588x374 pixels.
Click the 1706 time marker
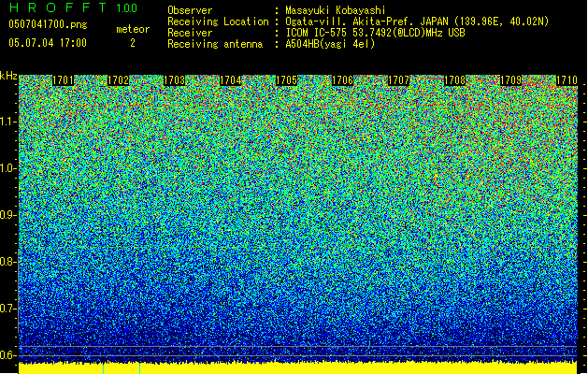tap(342, 80)
